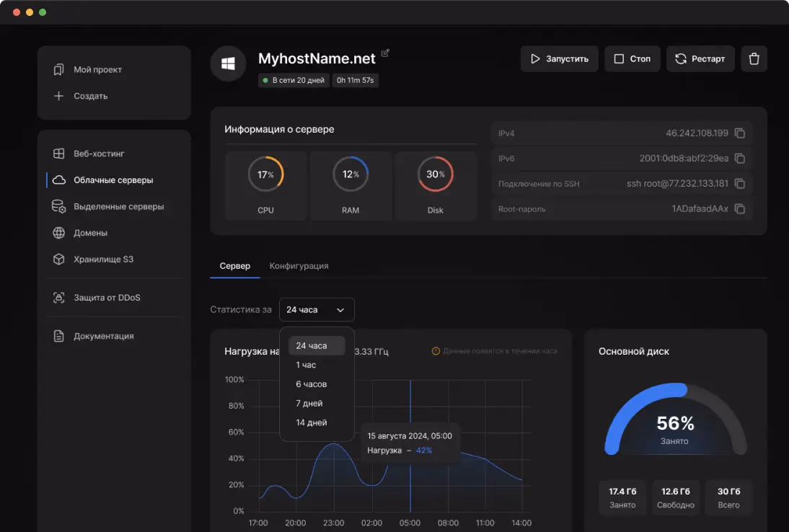The height and width of the screenshot is (532, 789).
Task: Click the 56% disk usage gauge
Action: 675,419
